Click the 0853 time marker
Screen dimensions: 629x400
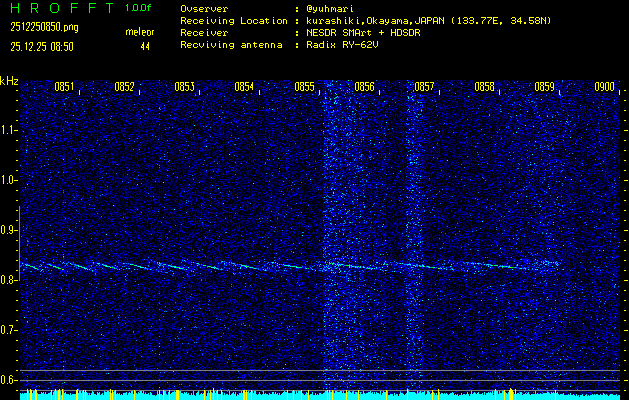pyautogui.click(x=184, y=87)
